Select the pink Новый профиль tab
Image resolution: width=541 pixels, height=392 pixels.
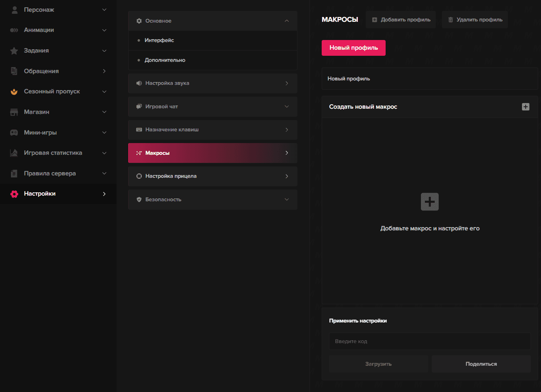353,48
